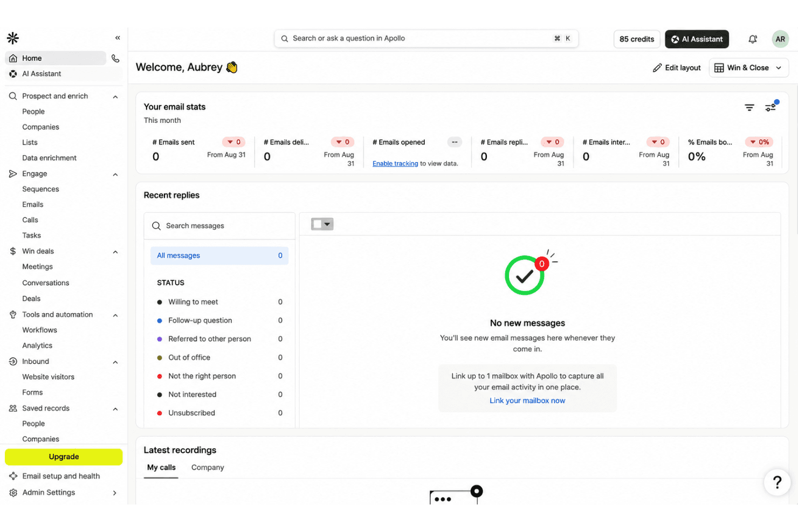Click the Apollo logo icon
Screen dimensions: 798x532
[x=13, y=38]
